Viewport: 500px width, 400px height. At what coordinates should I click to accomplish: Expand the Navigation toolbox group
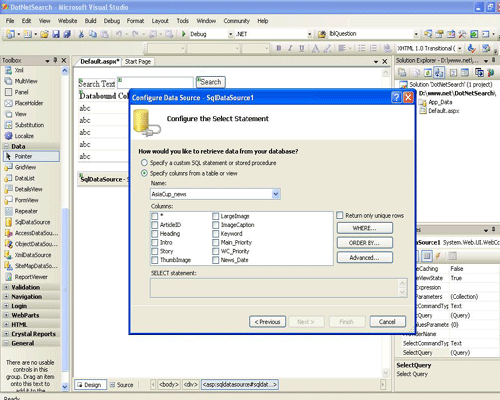(6, 296)
